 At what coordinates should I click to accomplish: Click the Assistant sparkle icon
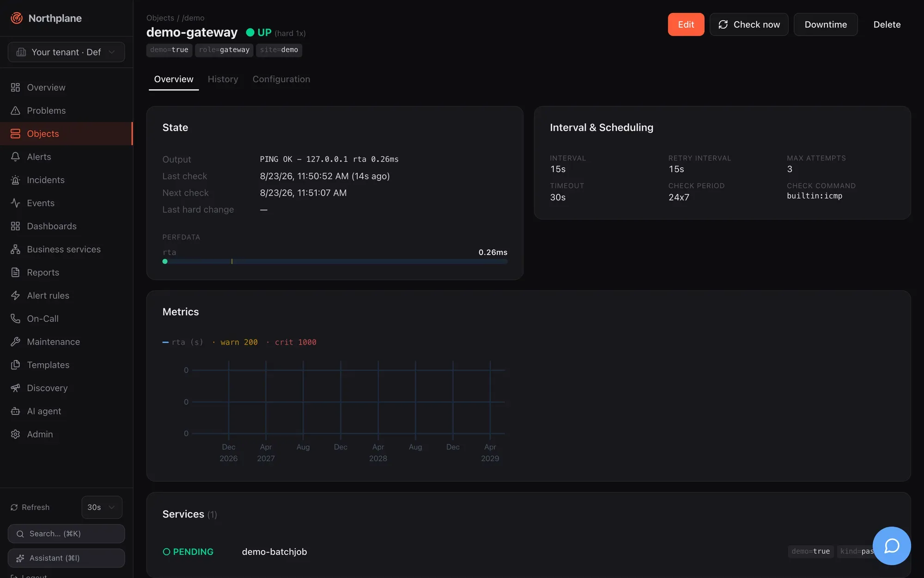20,558
